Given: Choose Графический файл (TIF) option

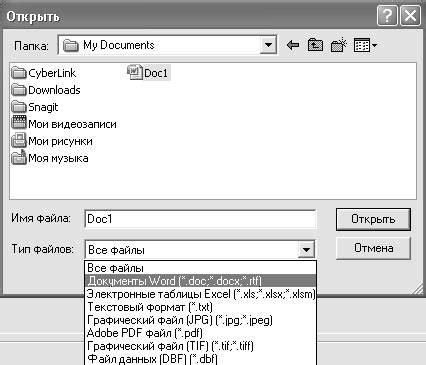Looking at the screenshot, I should click(x=200, y=346).
